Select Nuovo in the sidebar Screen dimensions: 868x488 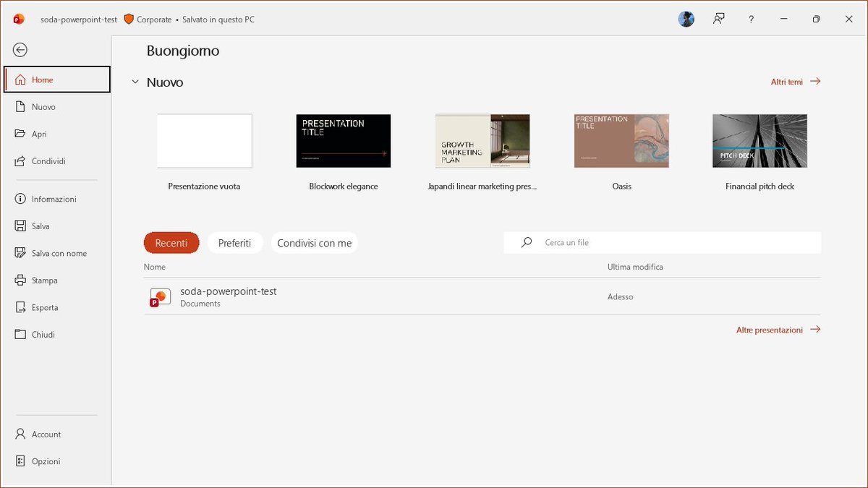(57, 107)
